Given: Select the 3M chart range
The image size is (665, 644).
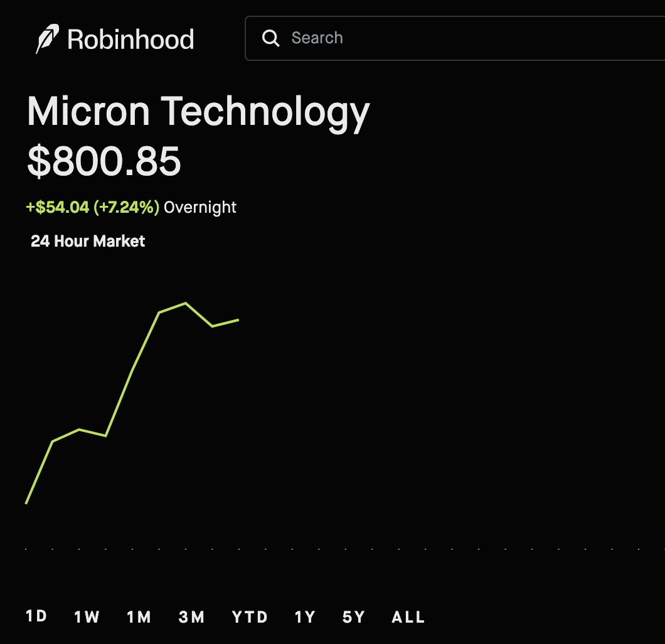Looking at the screenshot, I should (x=192, y=617).
